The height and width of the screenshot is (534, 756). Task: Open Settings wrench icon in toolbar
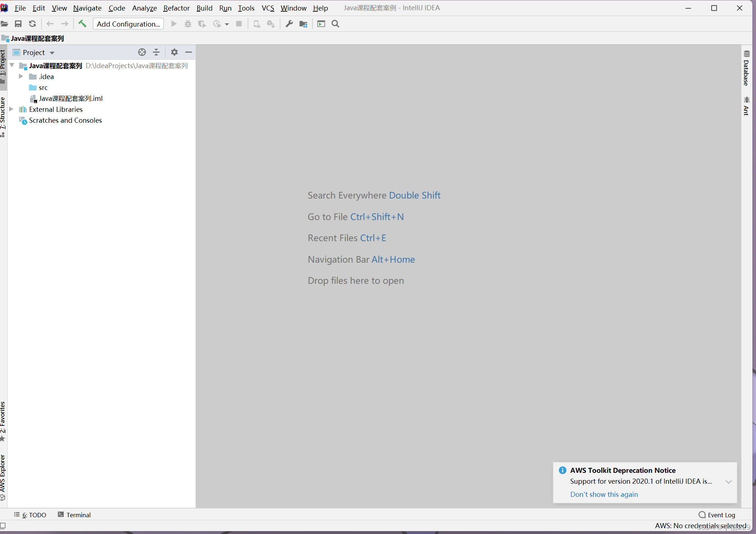(x=289, y=24)
